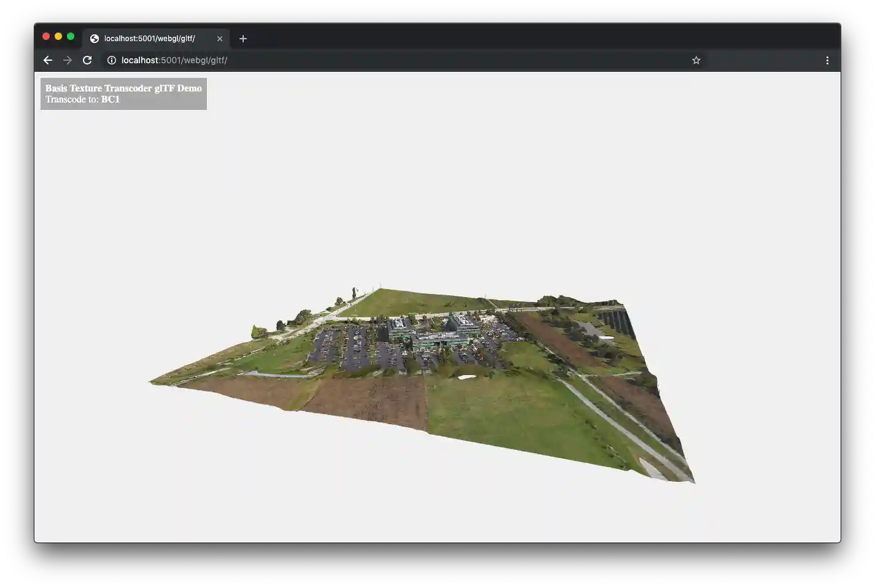Reload the gltf demo page

coord(87,60)
